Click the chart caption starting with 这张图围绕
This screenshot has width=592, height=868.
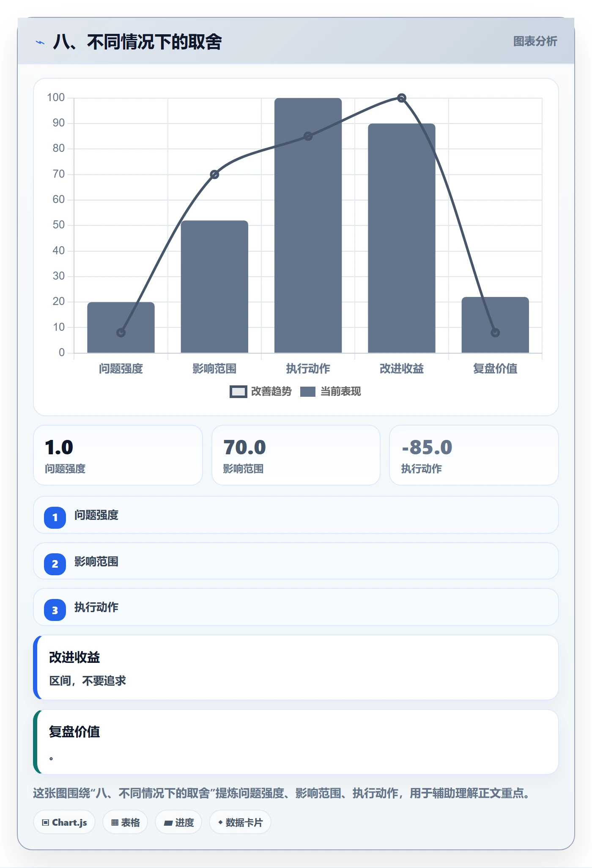coord(282,793)
